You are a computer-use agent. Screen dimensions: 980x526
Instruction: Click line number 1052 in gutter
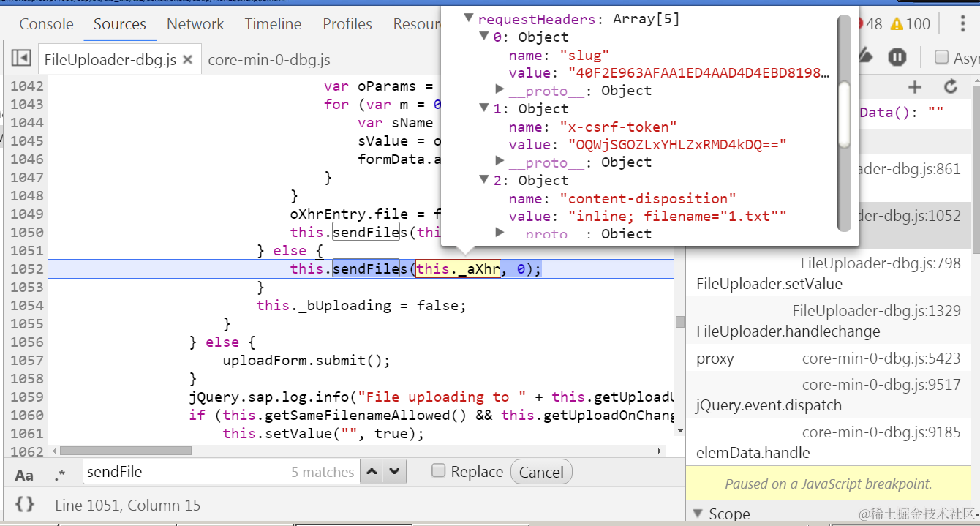[x=26, y=268]
